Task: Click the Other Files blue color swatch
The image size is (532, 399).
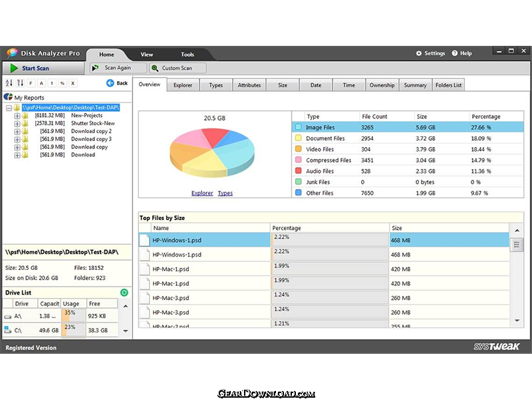Action: pos(298,192)
